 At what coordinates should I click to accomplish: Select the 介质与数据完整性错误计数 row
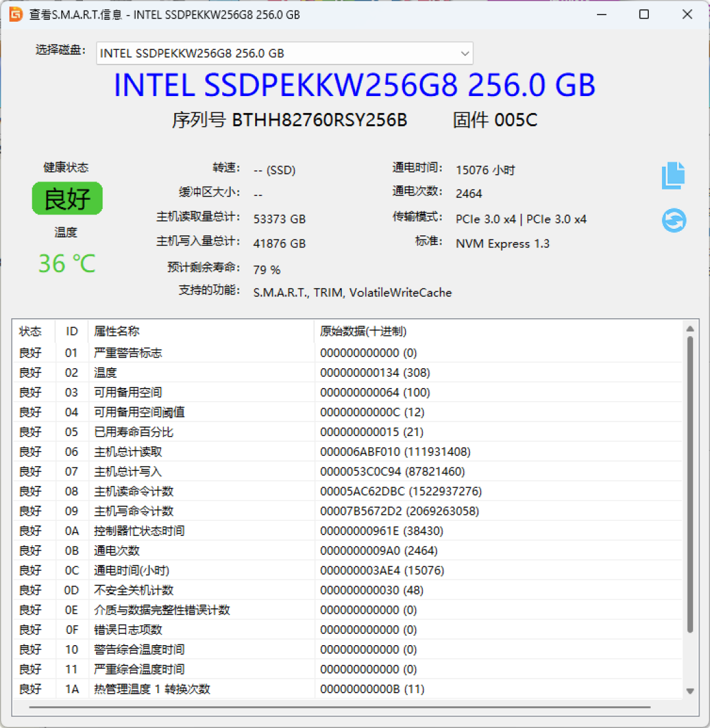(x=347, y=610)
